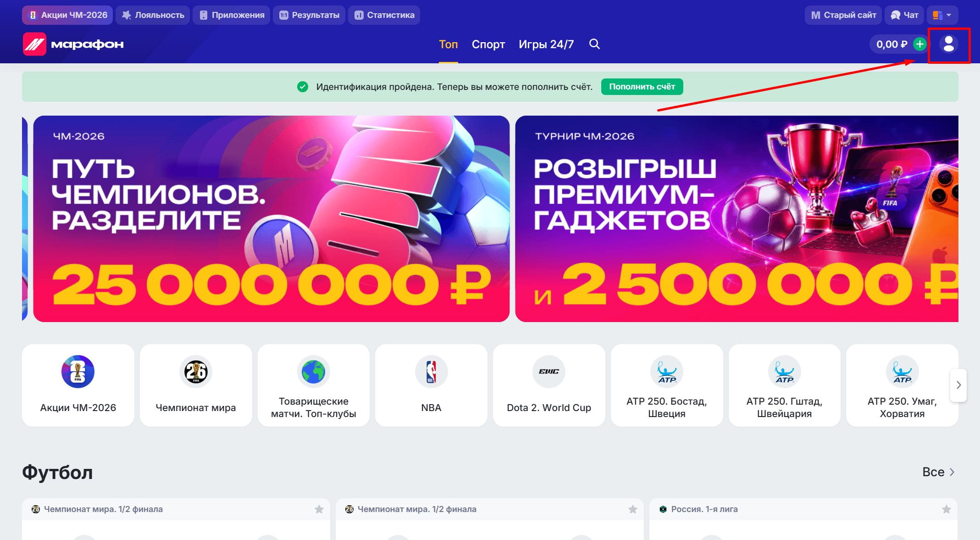Expand the dropdown next to Чат
This screenshot has height=540, width=980.
point(942,15)
